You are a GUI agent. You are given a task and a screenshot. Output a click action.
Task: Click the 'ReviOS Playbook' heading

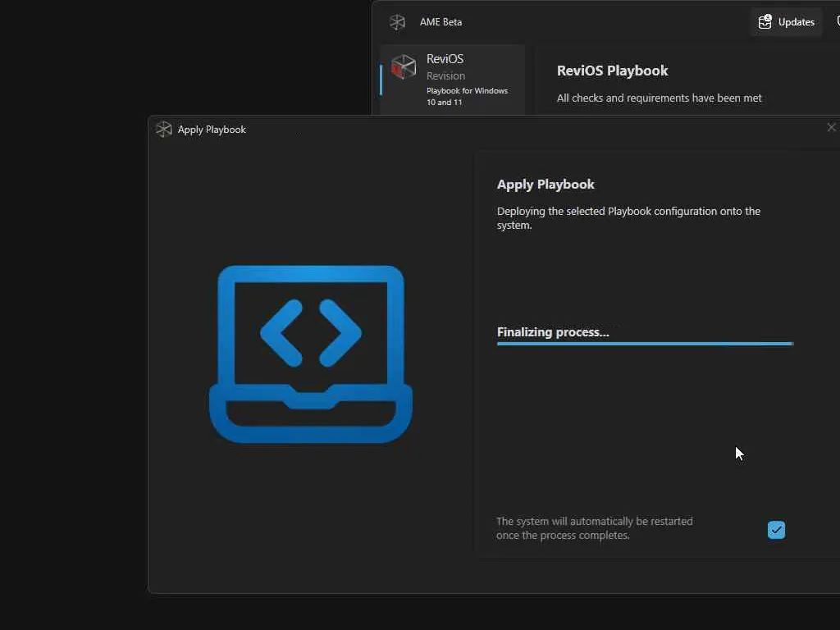(612, 71)
